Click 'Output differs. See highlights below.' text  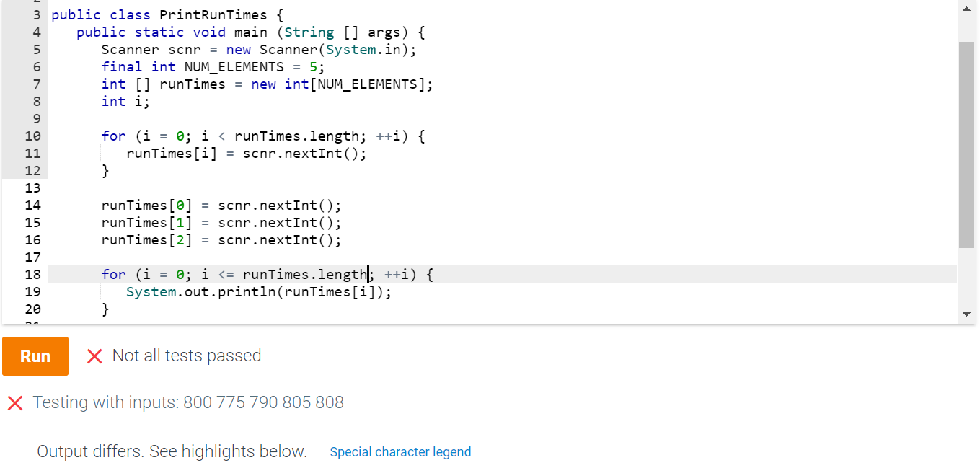[170, 451]
